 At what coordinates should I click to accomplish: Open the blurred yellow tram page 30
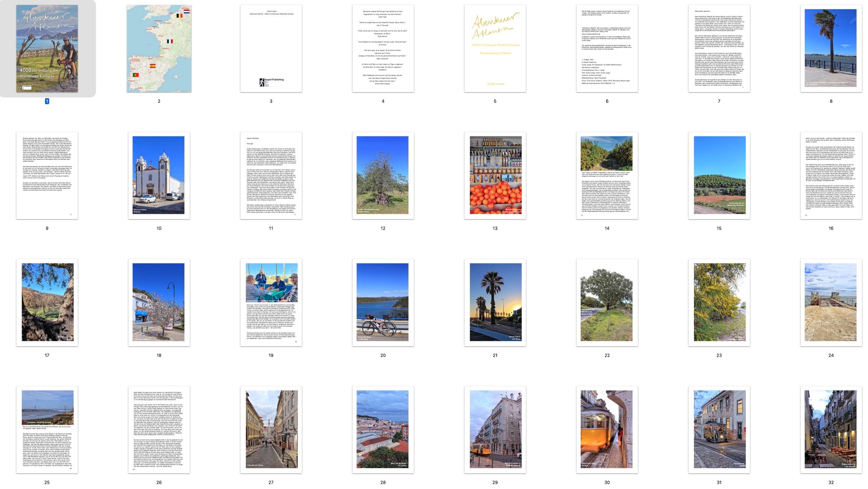click(607, 429)
